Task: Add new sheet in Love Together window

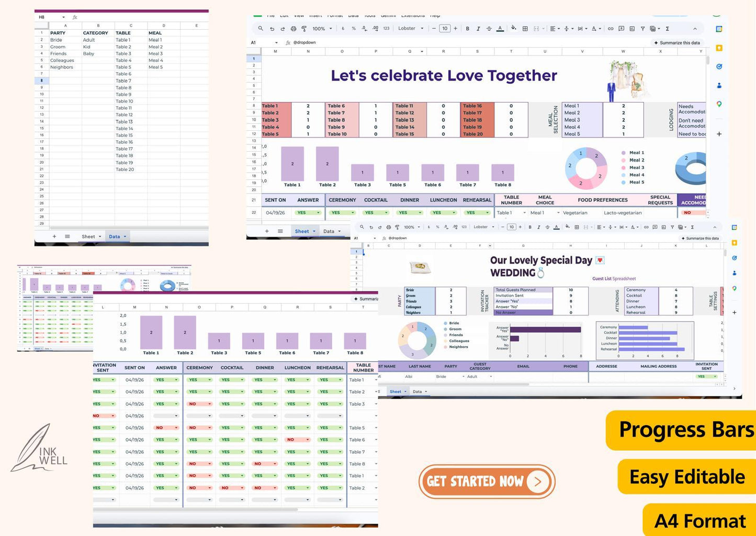Action: [267, 231]
